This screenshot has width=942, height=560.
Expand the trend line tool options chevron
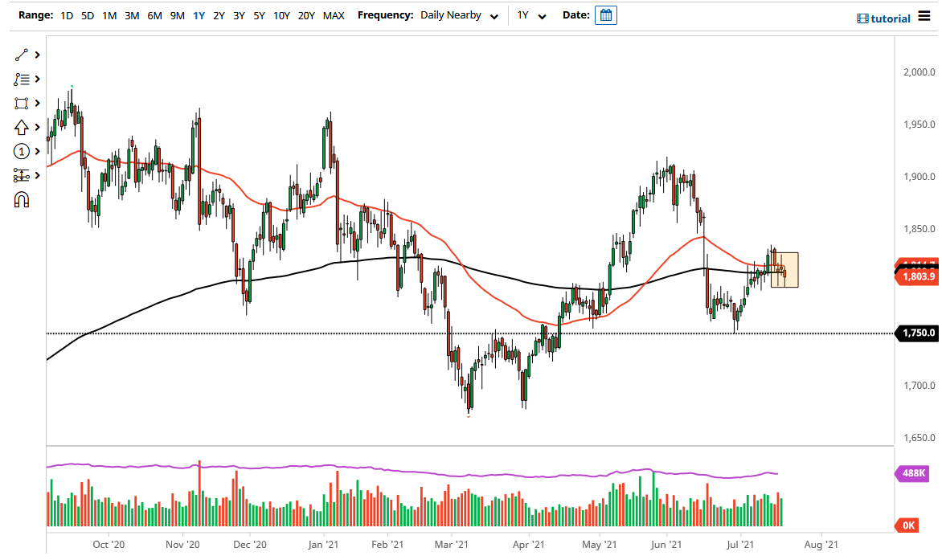tap(37, 55)
